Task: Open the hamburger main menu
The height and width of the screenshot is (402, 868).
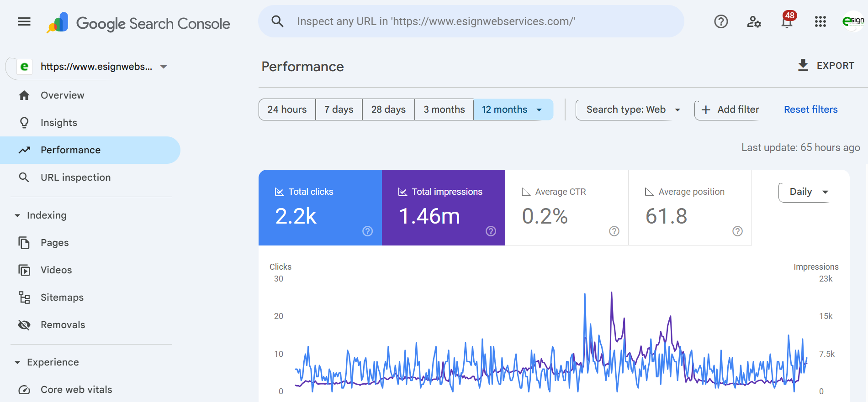Action: pos(24,21)
